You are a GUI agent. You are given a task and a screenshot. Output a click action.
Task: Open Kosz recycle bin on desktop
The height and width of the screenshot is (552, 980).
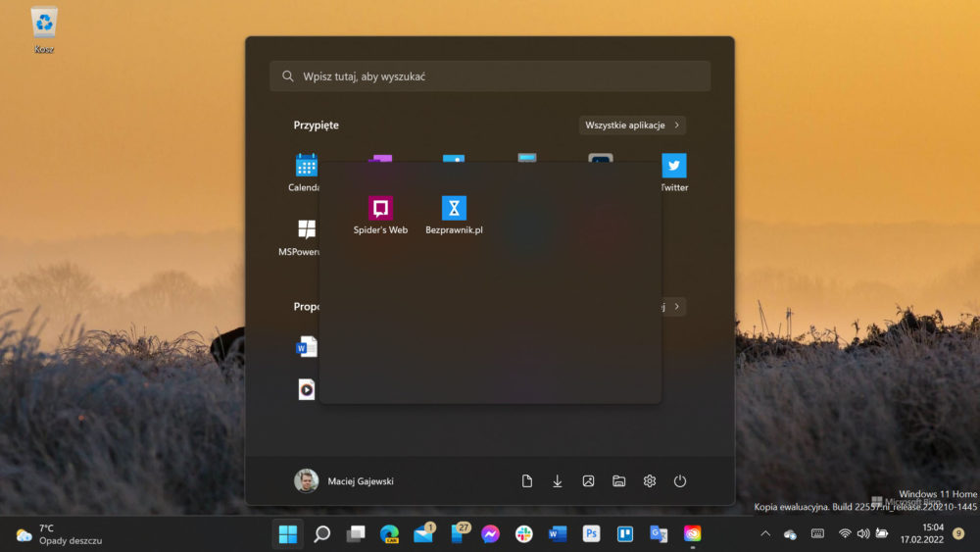pyautogui.click(x=44, y=29)
